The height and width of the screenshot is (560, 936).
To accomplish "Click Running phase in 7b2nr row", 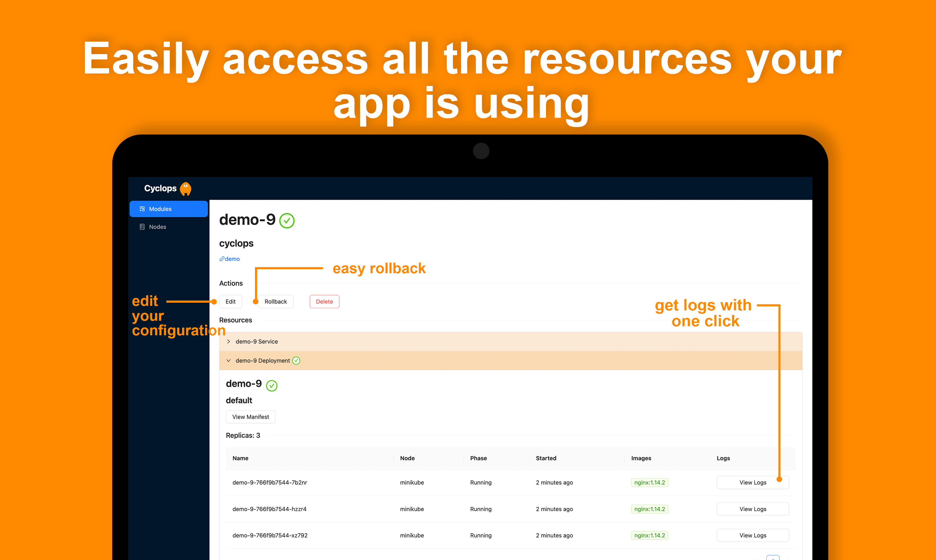I will 481,482.
